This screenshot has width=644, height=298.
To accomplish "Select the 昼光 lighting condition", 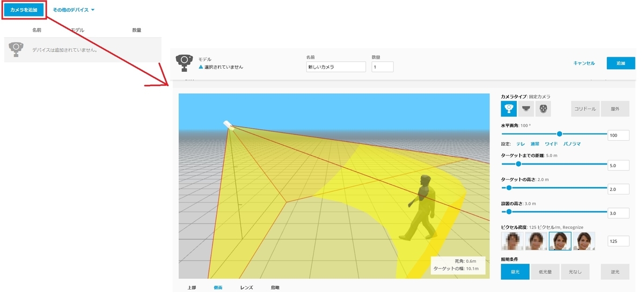I will pyautogui.click(x=515, y=272).
